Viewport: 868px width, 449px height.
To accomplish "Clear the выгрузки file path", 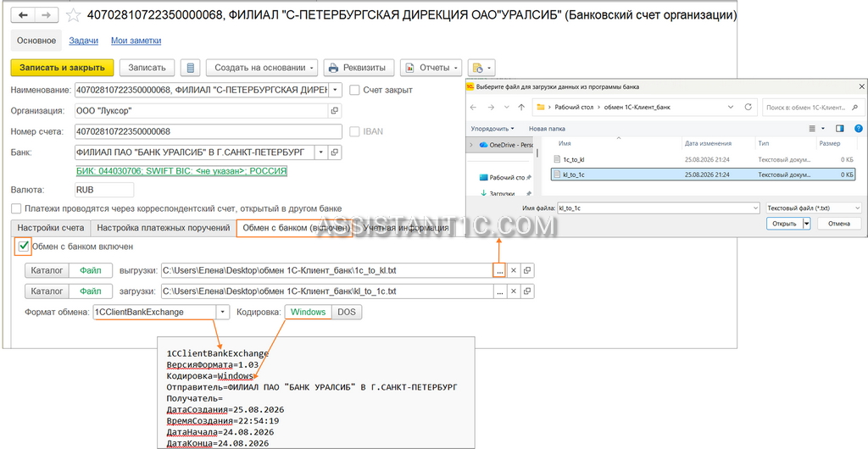I will coord(513,271).
